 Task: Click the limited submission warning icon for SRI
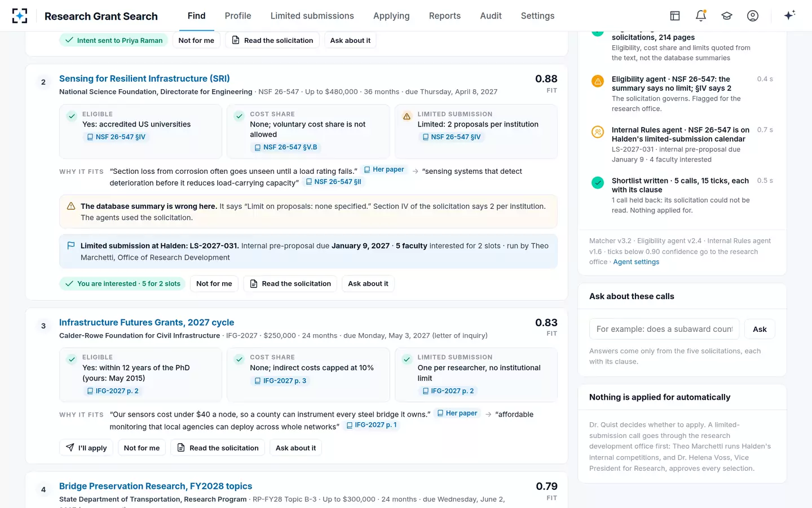tap(407, 116)
